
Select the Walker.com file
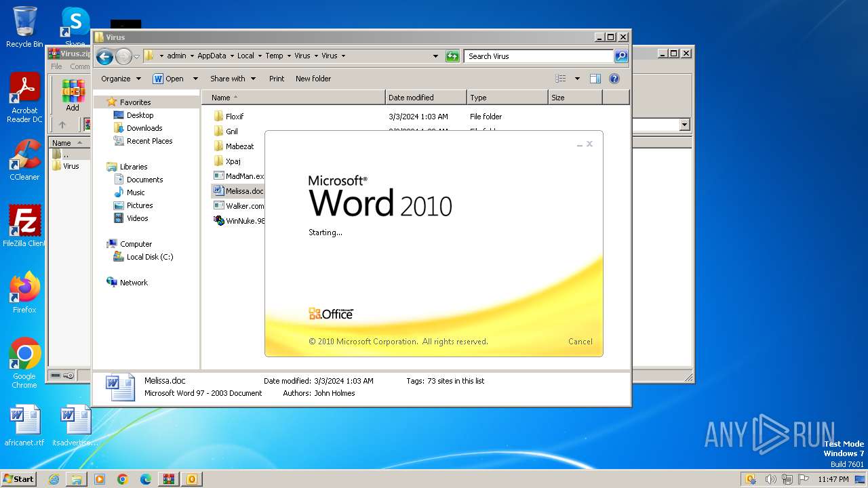pos(239,206)
